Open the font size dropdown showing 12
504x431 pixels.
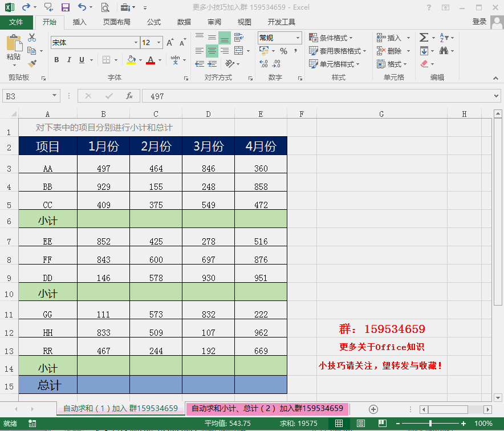click(159, 42)
